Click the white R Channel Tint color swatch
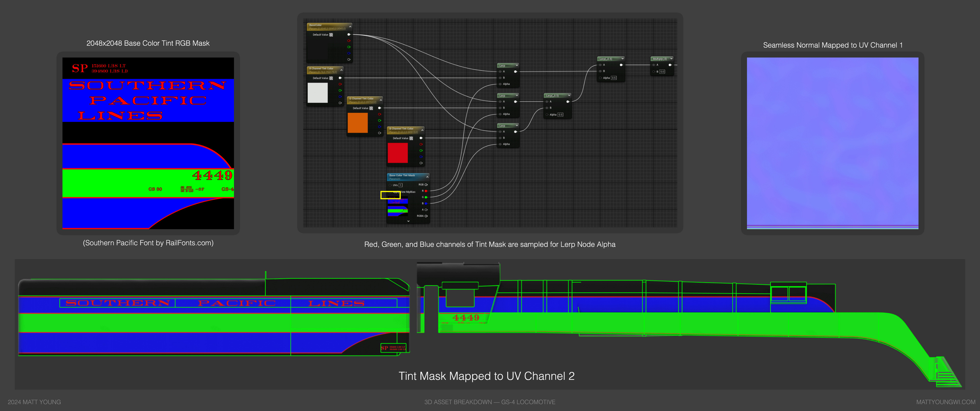 (x=318, y=92)
